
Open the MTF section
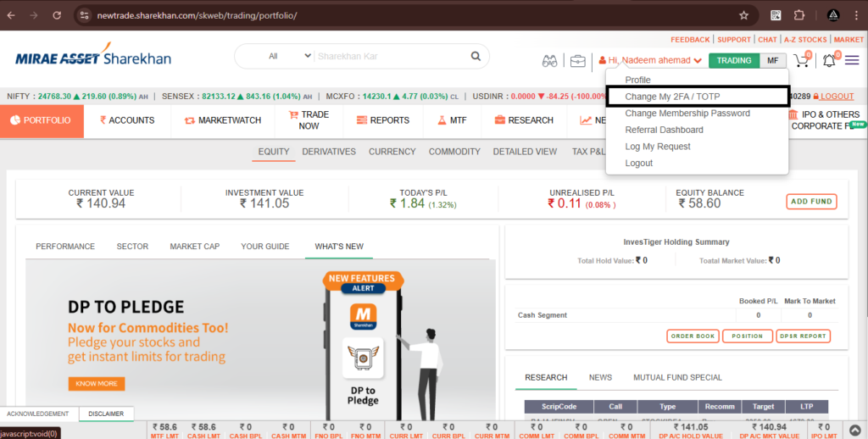453,120
